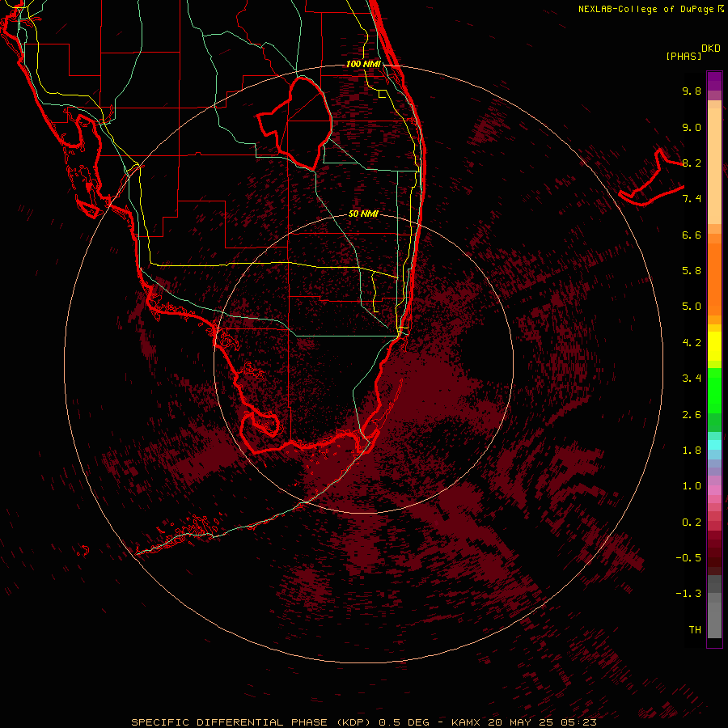Click the 6.6 scale value

(692, 235)
